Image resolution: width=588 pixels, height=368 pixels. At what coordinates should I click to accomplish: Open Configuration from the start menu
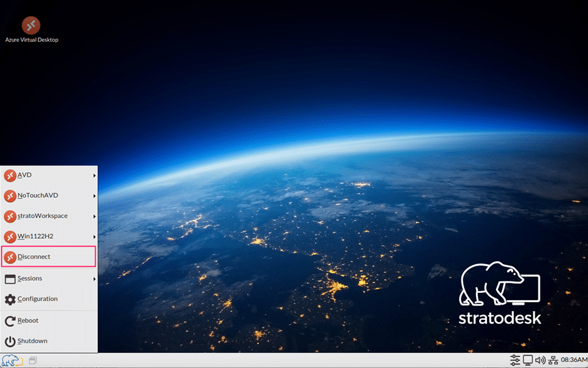pyautogui.click(x=49, y=299)
